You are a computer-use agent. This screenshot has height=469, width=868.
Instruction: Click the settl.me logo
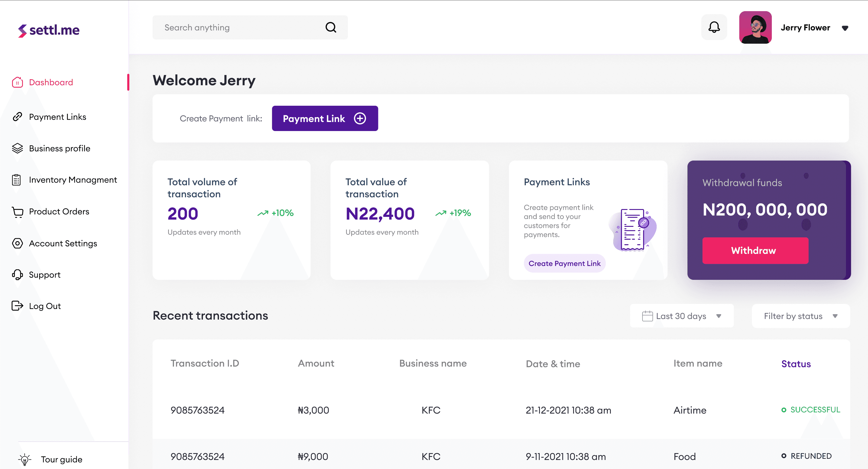point(49,30)
